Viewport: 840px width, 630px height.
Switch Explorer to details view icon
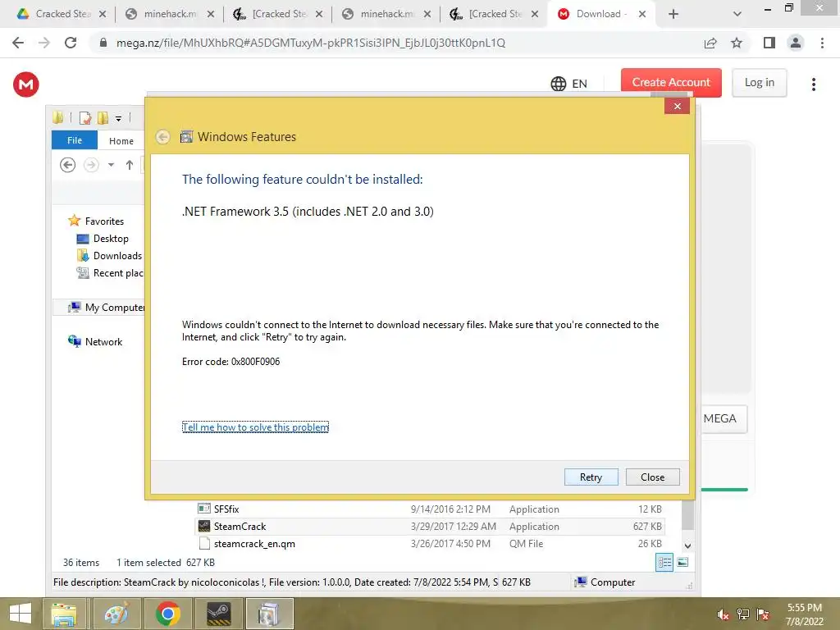pyautogui.click(x=664, y=563)
